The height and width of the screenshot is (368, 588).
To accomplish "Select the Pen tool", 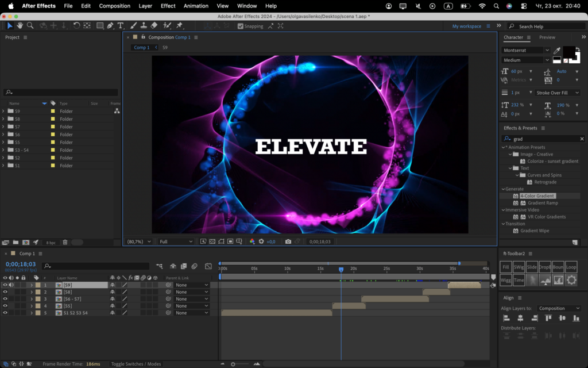I will click(x=110, y=25).
